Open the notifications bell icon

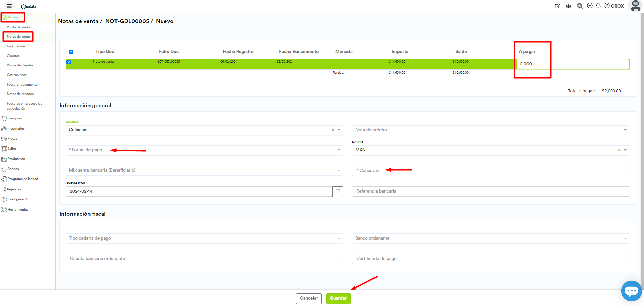(x=598, y=6)
